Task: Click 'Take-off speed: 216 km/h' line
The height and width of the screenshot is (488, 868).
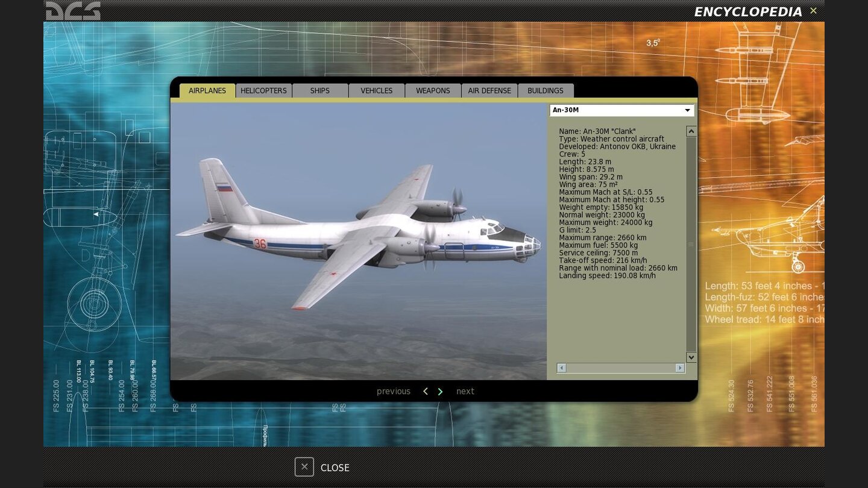Action: pyautogui.click(x=603, y=260)
